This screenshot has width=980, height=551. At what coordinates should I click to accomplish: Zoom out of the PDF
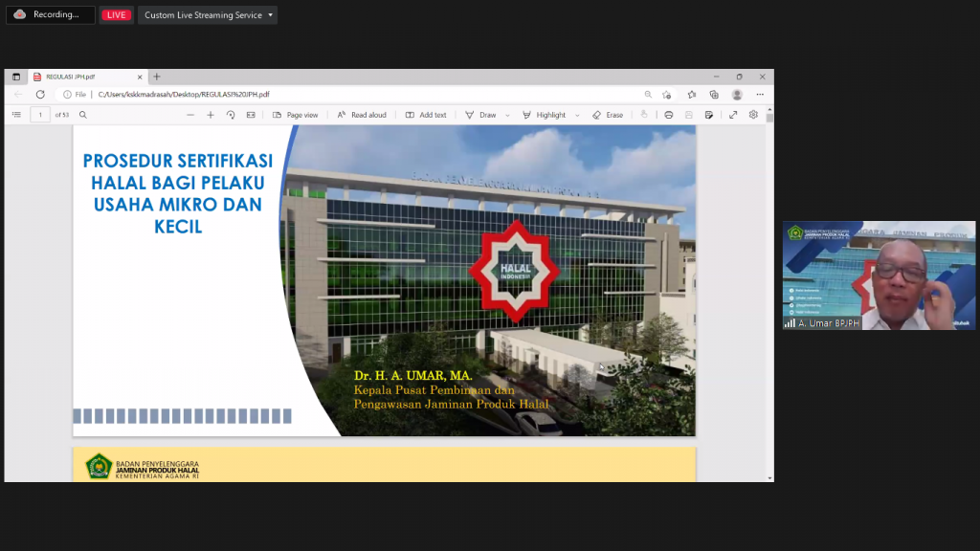click(x=190, y=115)
